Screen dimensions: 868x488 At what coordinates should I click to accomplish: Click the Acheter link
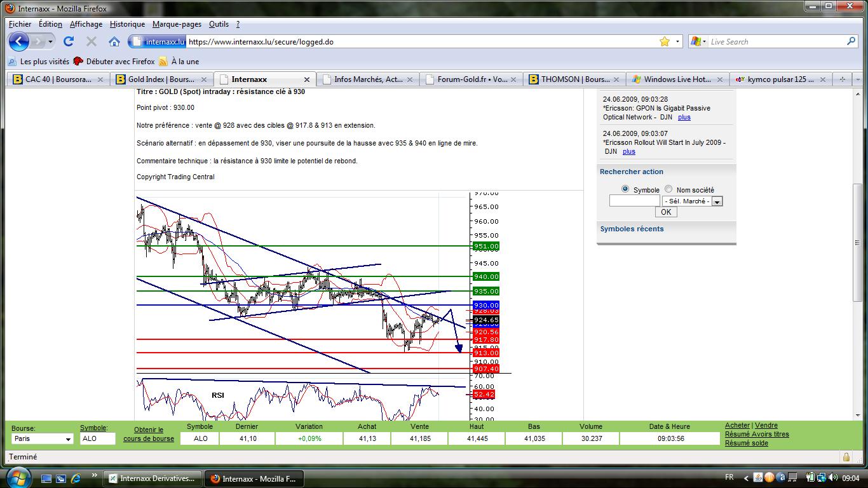click(737, 425)
